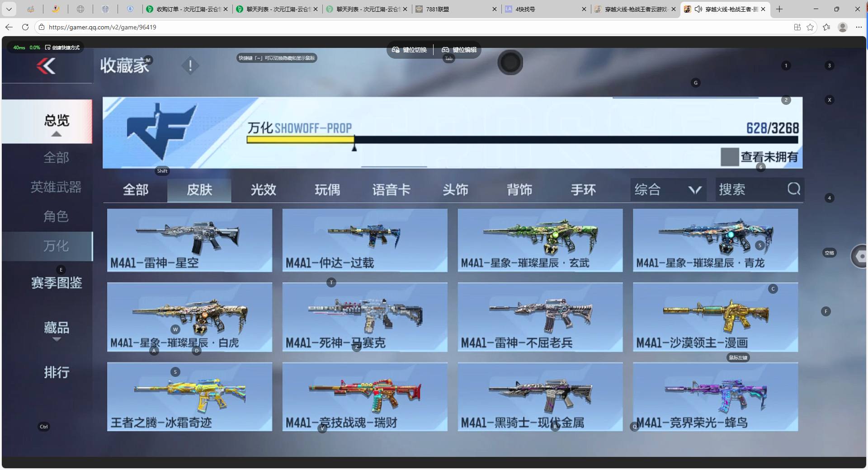868x470 pixels.
Task: Switch to the 光效 tab
Action: tap(263, 190)
